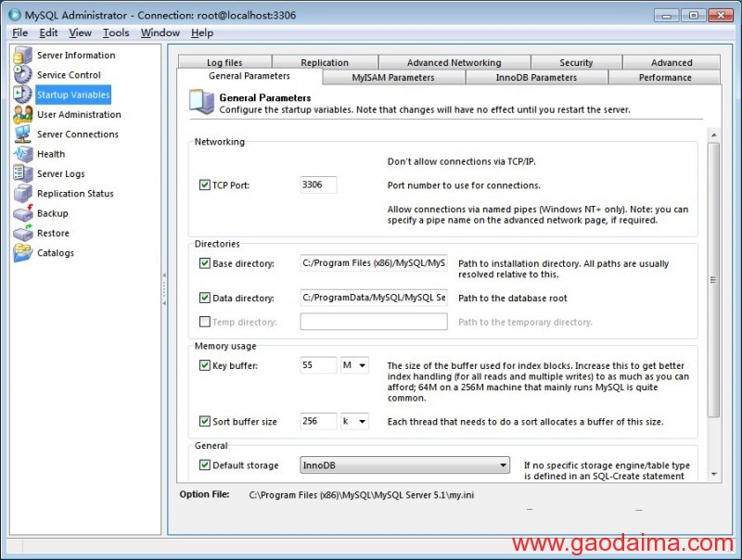Click the Service Control gear icon
Viewport: 742px width, 560px height.
[22, 75]
